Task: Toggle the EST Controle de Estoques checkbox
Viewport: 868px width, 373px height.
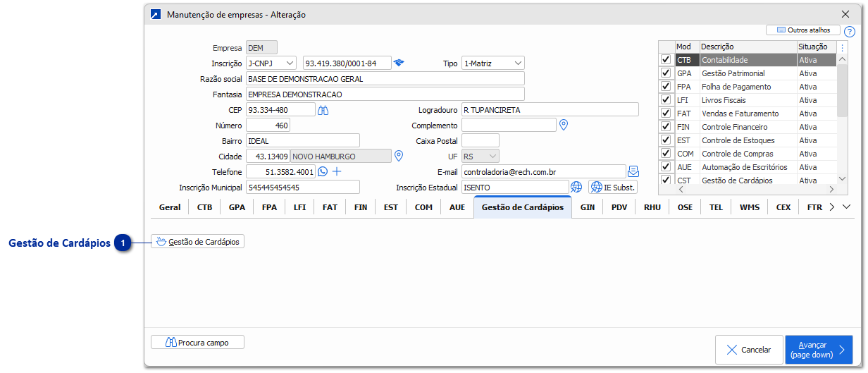Action: point(666,140)
